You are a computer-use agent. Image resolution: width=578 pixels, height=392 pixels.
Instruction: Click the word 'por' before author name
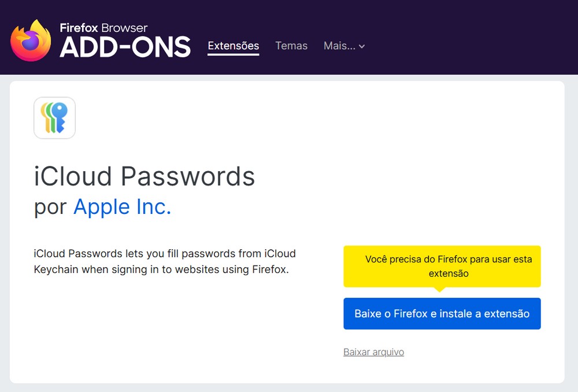[50, 207]
